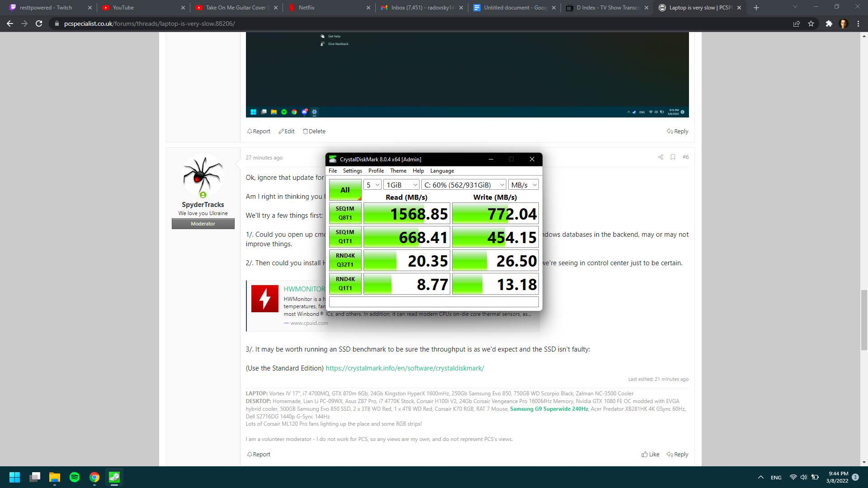Click the red HWMonitor logo thumbnail
The width and height of the screenshot is (868, 488).
(265, 299)
